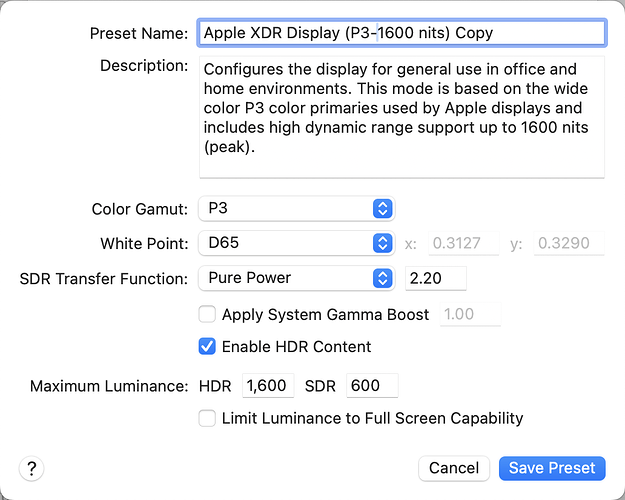Image resolution: width=625 pixels, height=500 pixels.
Task: Click the SDR maximum luminance field 600
Action: point(372,386)
